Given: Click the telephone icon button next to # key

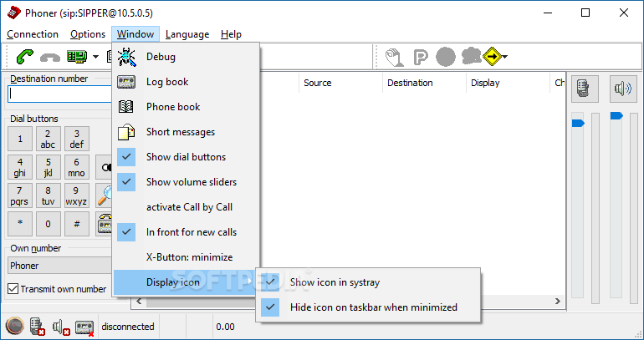Looking at the screenshot, I should 104,224.
